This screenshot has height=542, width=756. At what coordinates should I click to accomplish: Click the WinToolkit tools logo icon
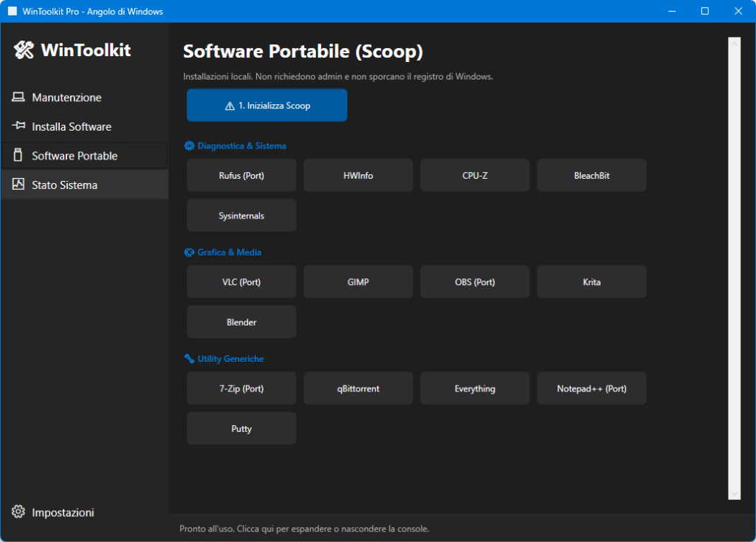click(24, 49)
